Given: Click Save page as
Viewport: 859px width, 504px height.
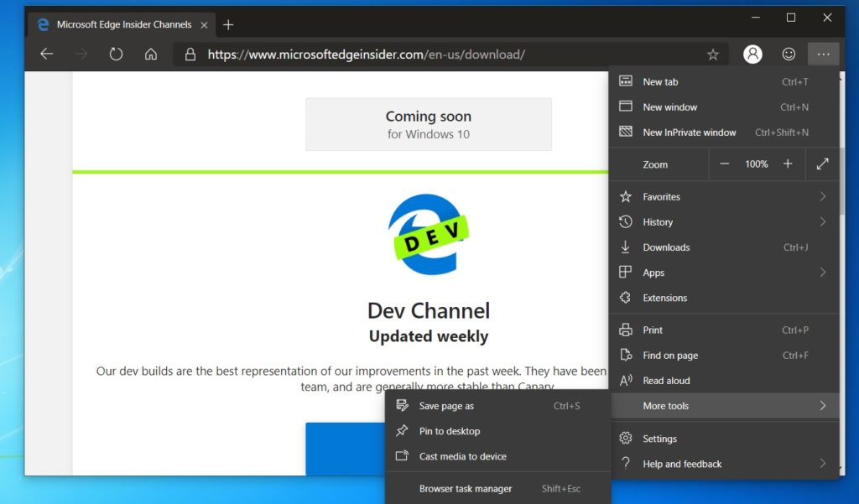Looking at the screenshot, I should coord(445,405).
